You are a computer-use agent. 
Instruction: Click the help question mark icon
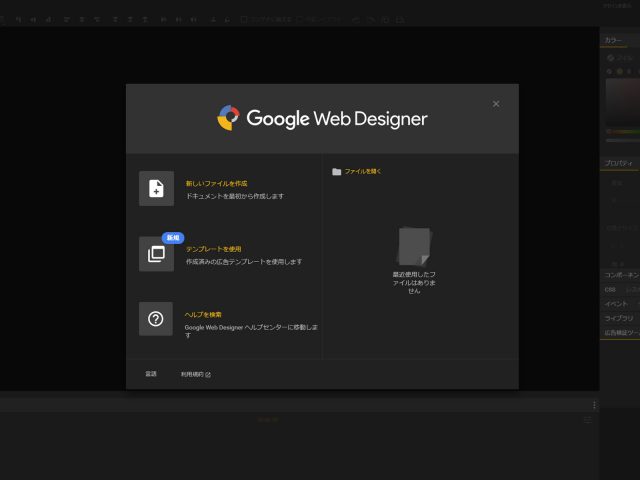(156, 319)
